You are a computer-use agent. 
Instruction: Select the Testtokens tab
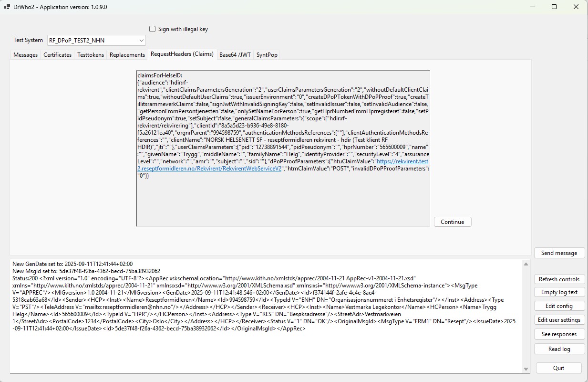coord(90,54)
